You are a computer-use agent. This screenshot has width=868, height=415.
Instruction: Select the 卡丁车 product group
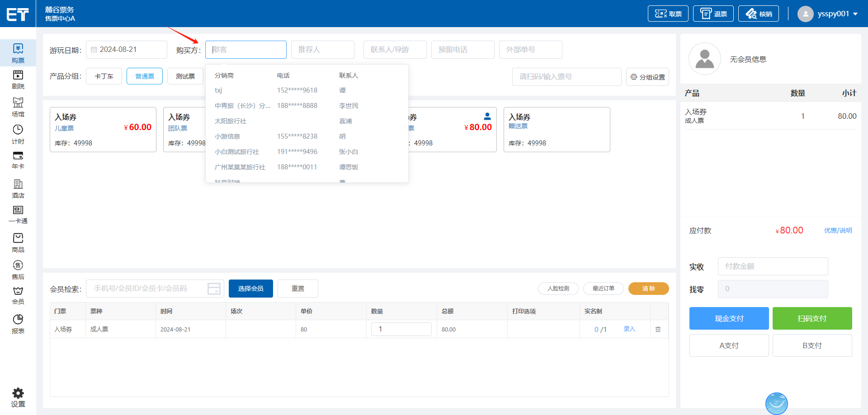(x=104, y=76)
